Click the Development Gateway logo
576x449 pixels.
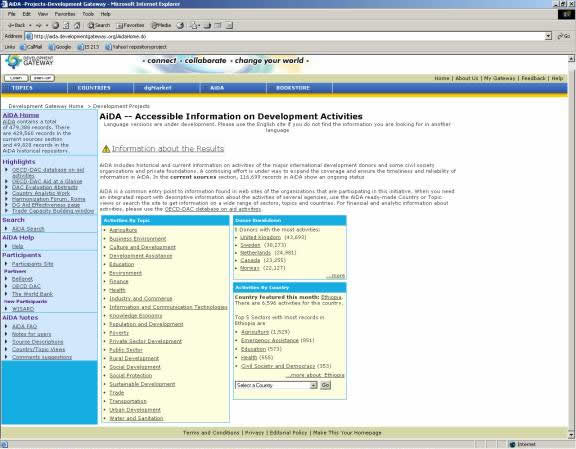click(29, 61)
